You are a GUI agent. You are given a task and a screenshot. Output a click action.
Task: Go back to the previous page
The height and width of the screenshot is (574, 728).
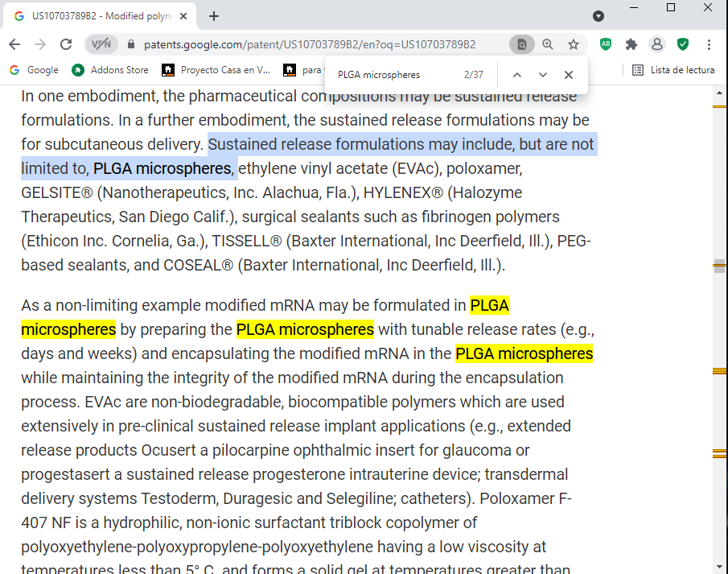pos(14,44)
